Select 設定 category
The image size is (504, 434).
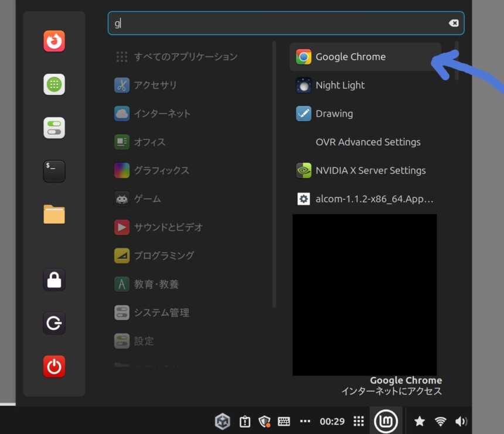tap(191, 341)
